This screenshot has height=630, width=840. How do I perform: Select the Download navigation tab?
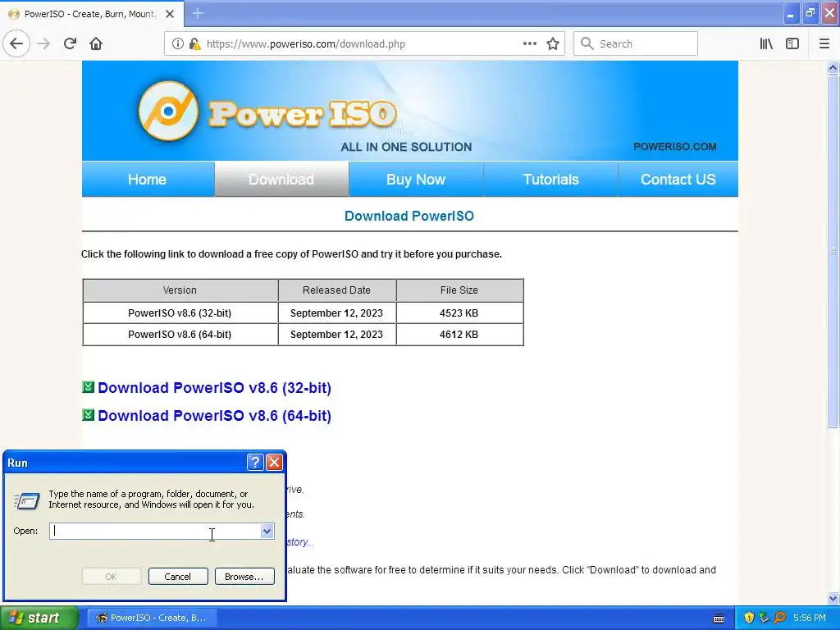coord(282,180)
